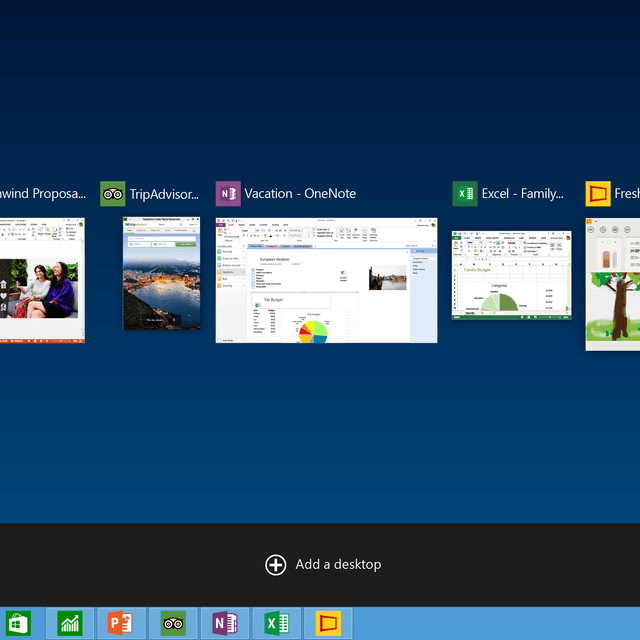Click the yellow Fresh Paint icon above its preview
This screenshot has width=640, height=640.
(598, 193)
